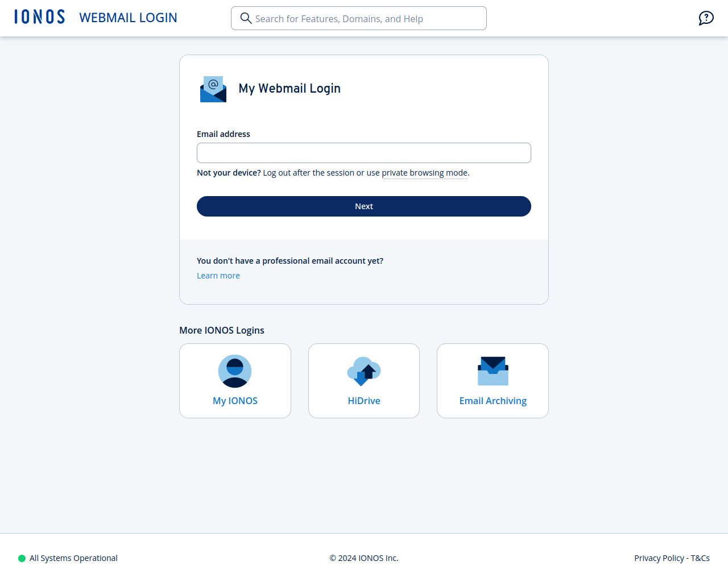Click the IONOS logo
Screen dimensions: 728x582
40,17
